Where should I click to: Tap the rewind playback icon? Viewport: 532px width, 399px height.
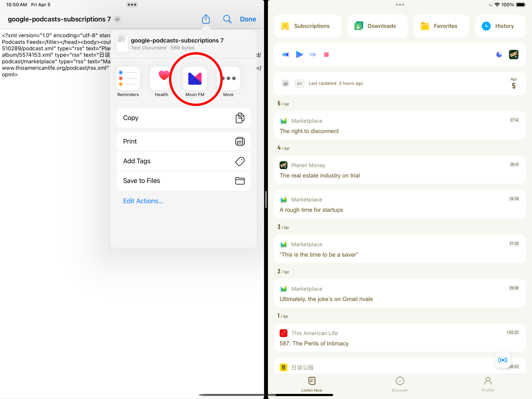point(285,55)
